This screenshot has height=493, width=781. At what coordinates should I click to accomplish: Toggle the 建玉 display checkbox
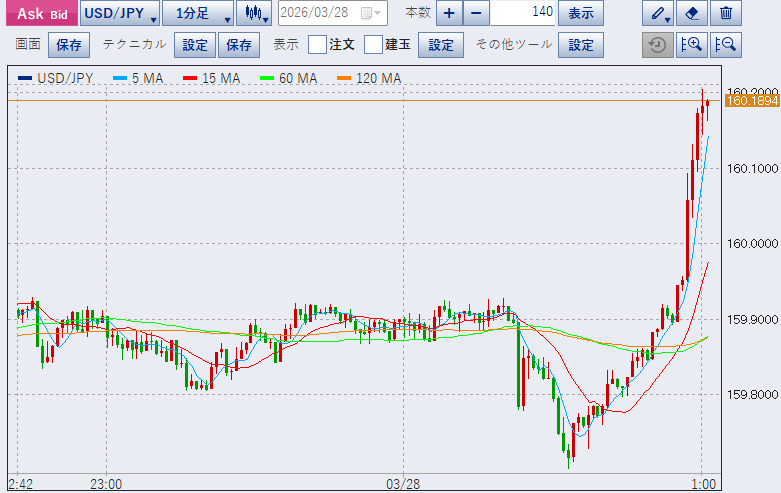373,45
